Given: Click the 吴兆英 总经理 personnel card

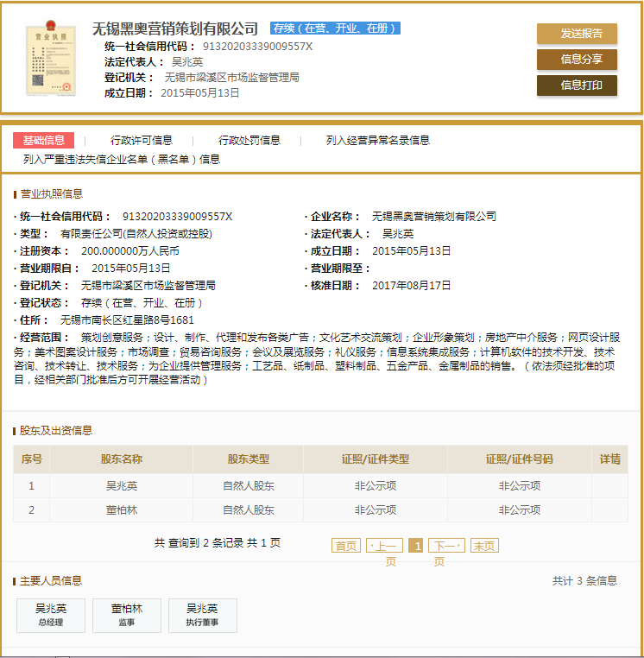Looking at the screenshot, I should (x=51, y=615).
